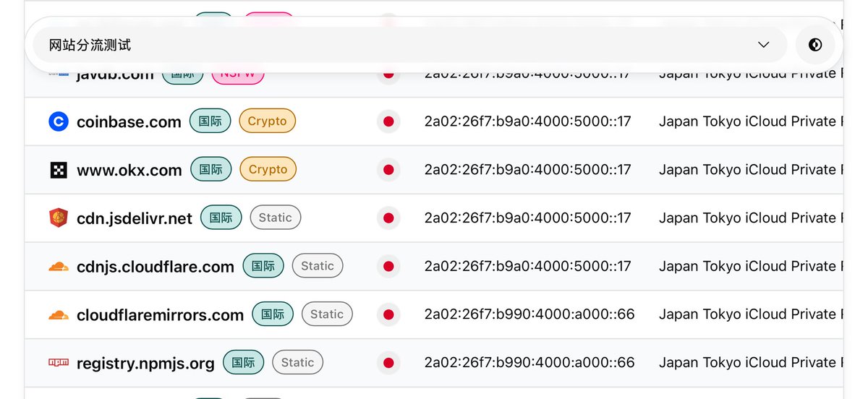
Task: Click the Cloudflare icon beside cloudflaremirrors.com
Action: (59, 314)
